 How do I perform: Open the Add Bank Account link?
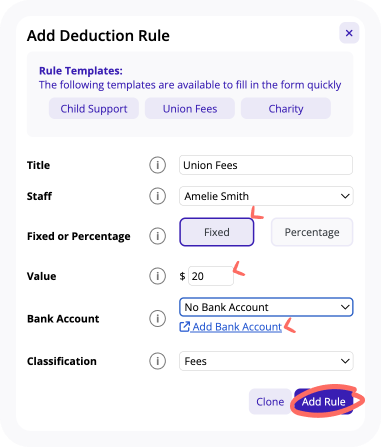tap(237, 327)
